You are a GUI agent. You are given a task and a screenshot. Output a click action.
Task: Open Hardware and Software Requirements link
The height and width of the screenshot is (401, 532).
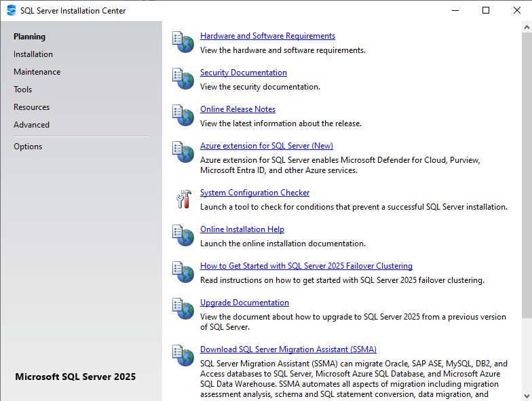point(267,36)
